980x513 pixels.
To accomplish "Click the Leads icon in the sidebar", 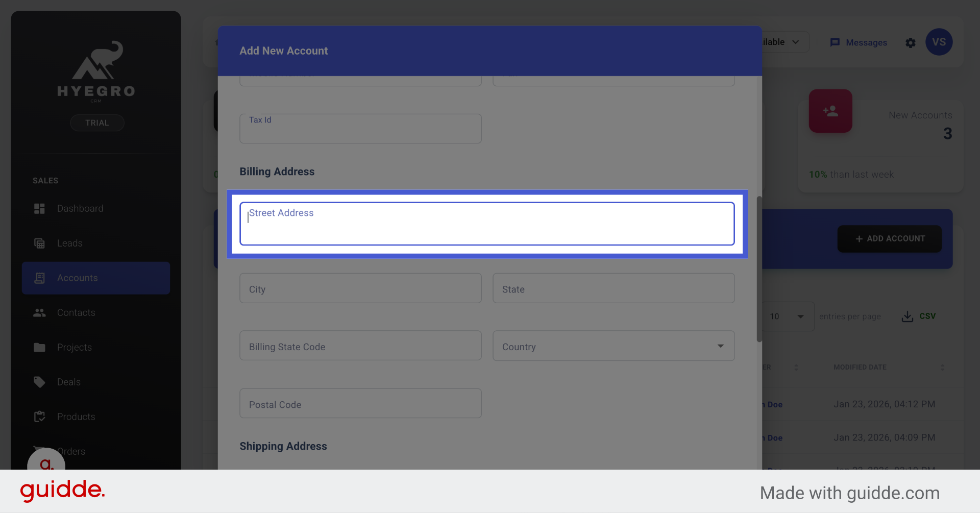I will click(40, 243).
